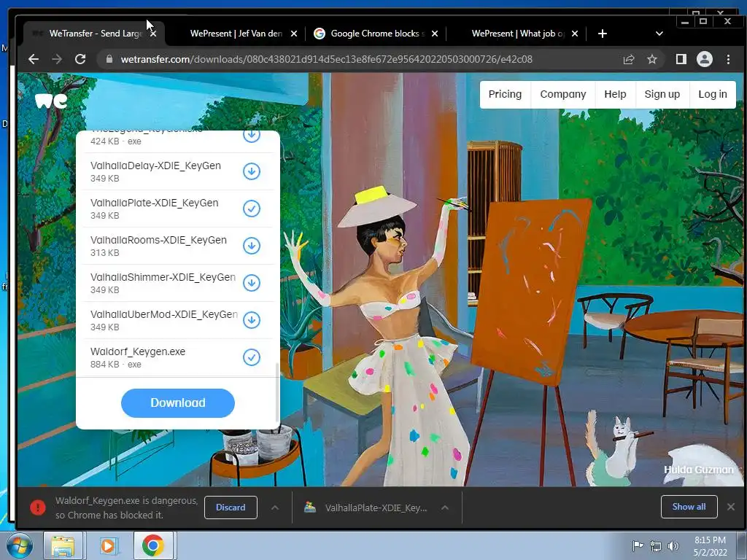Click the Chrome icon in the taskbar
Viewport: 747px width, 560px height.
click(152, 545)
